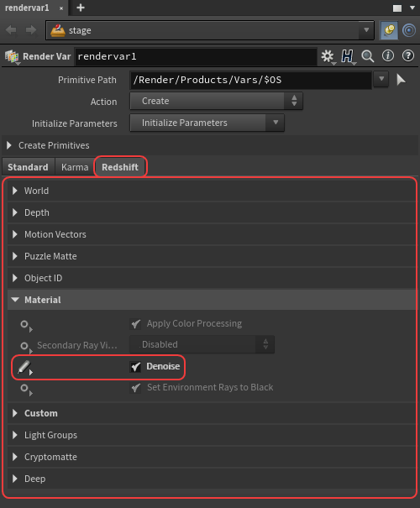
Task: Expand the Light Groups section
Action: tap(212, 435)
